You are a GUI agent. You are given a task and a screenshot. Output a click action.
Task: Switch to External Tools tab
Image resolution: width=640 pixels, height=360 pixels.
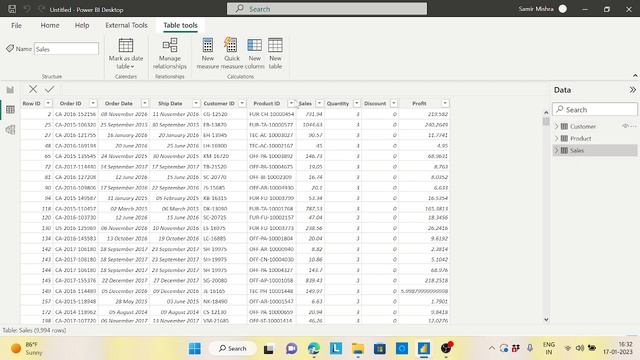[126, 25]
